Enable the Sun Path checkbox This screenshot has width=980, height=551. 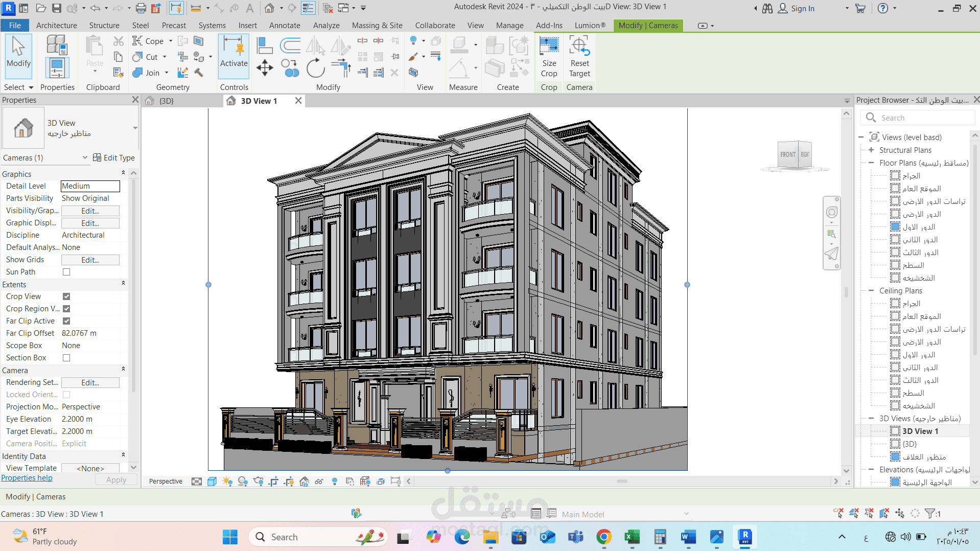(x=66, y=272)
